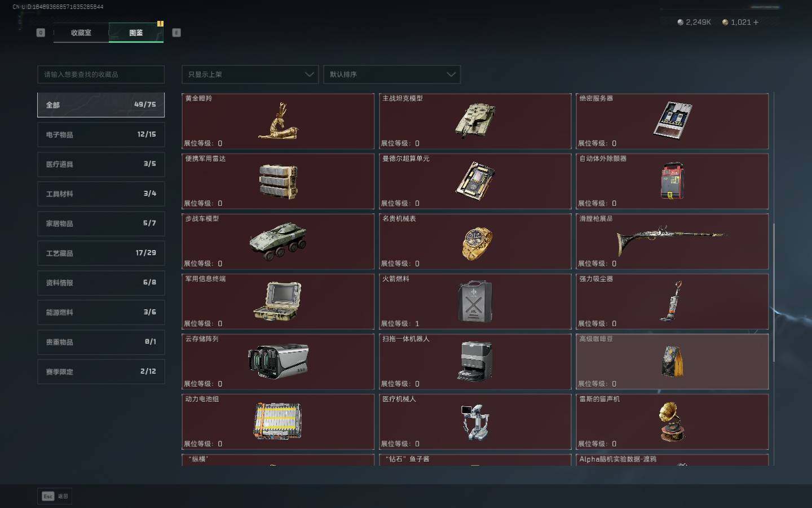The image size is (812, 508).
Task: Click the Esc 返回 back button
Action: coord(55,496)
